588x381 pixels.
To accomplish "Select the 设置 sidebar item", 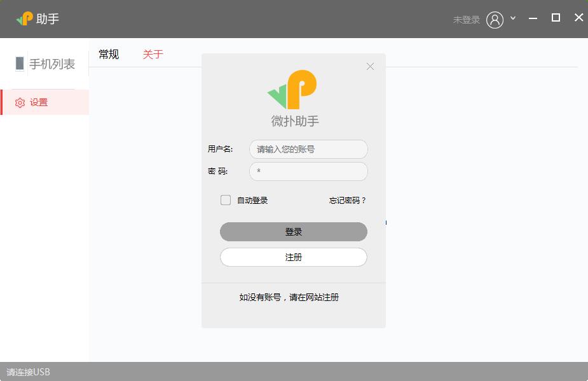I will (x=44, y=102).
